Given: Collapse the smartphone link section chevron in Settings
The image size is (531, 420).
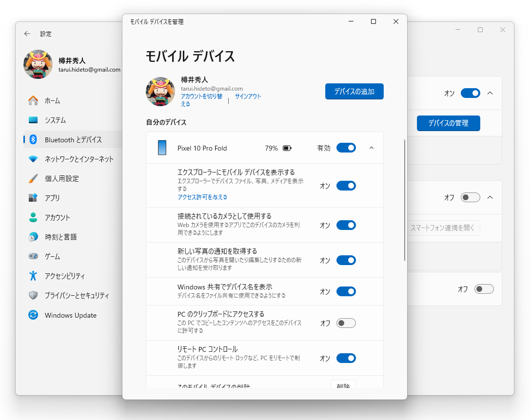Looking at the screenshot, I should coord(490,197).
